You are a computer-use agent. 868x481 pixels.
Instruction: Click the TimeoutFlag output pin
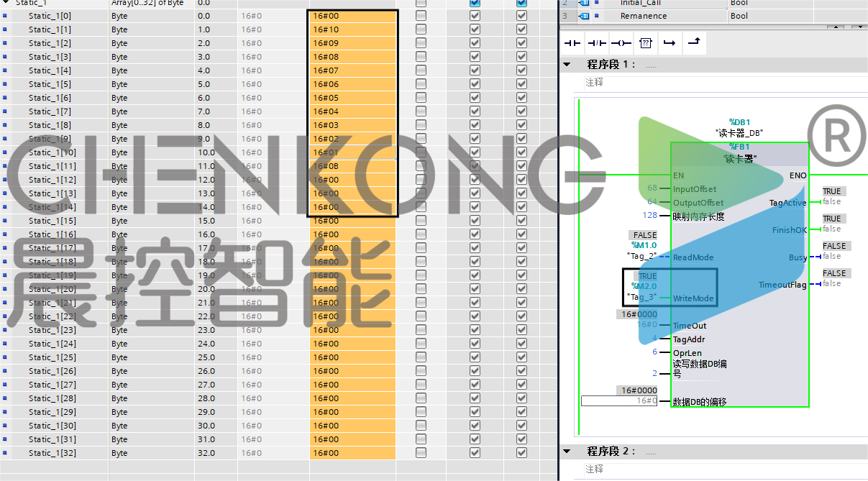click(782, 285)
